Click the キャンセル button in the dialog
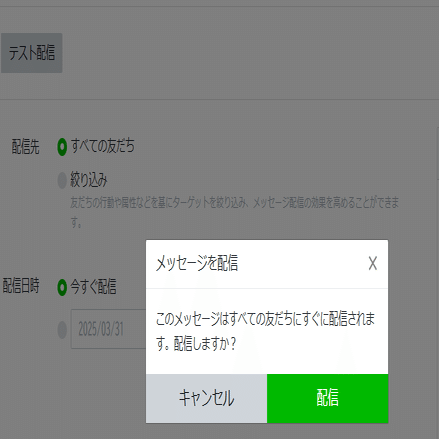This screenshot has width=439, height=439. (206, 398)
